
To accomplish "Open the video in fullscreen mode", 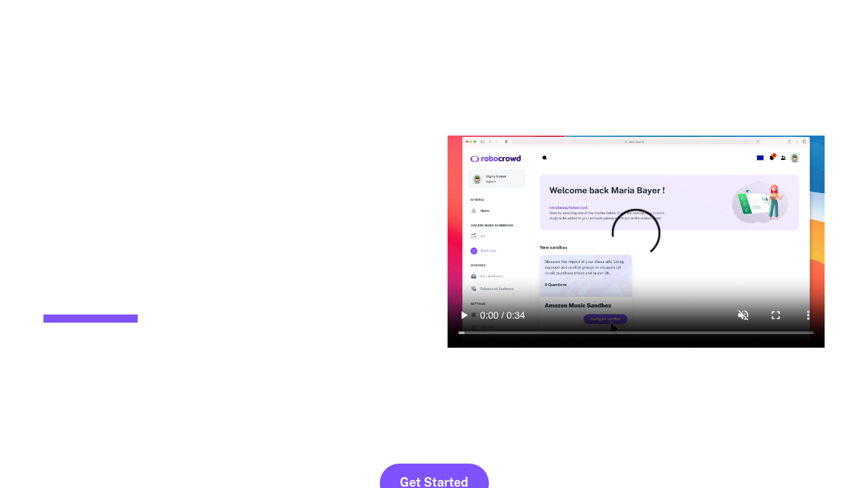I will click(776, 315).
